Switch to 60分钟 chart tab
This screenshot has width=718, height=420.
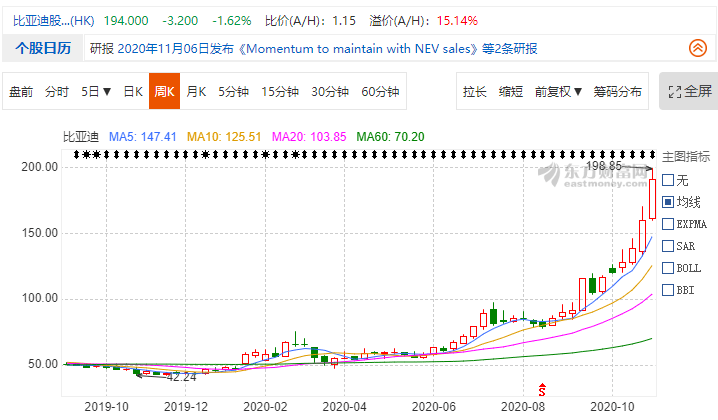pos(380,92)
